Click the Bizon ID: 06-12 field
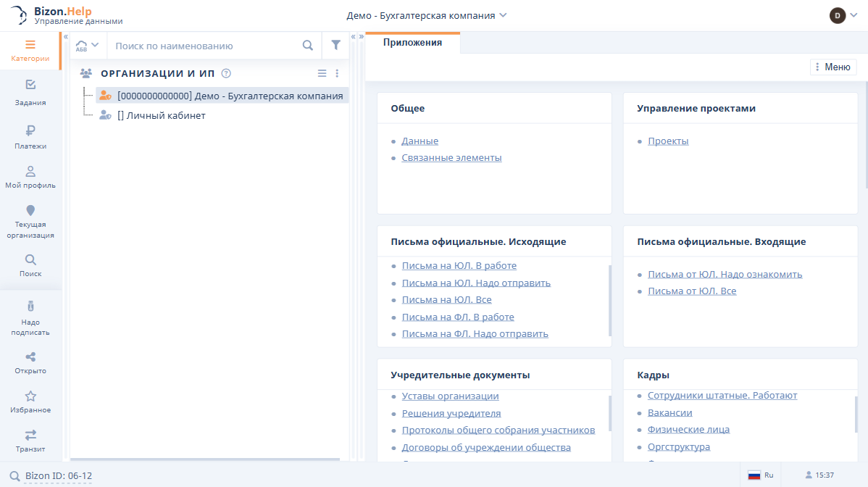This screenshot has height=487, width=868. (59, 475)
